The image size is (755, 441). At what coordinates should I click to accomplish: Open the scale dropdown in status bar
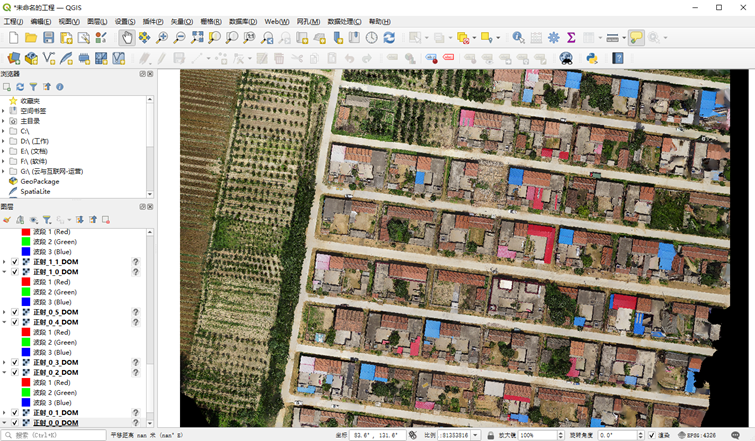coord(475,435)
